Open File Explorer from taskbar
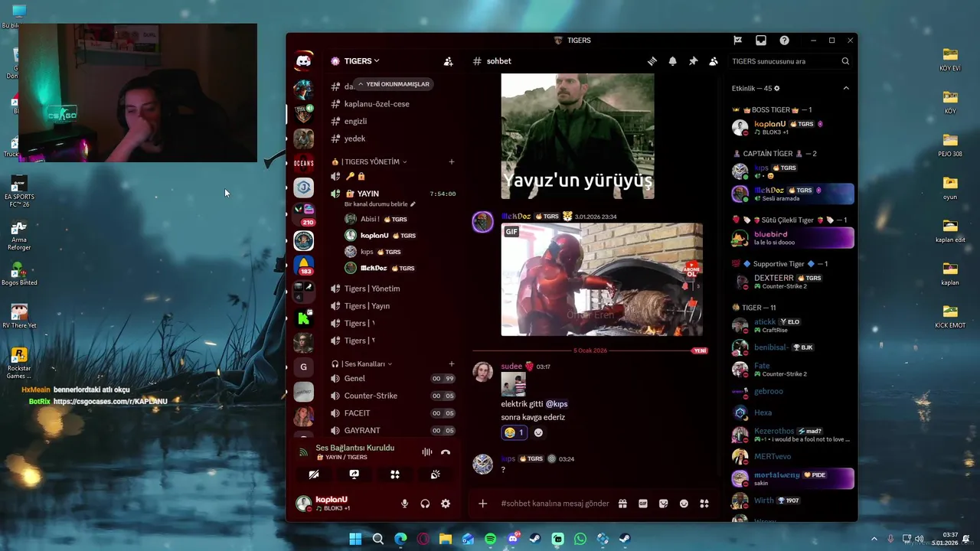Image resolution: width=980 pixels, height=551 pixels. point(445,539)
